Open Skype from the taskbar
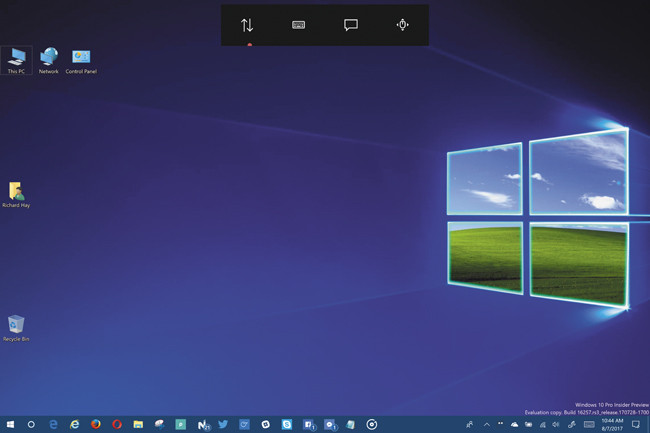 pyautogui.click(x=287, y=424)
